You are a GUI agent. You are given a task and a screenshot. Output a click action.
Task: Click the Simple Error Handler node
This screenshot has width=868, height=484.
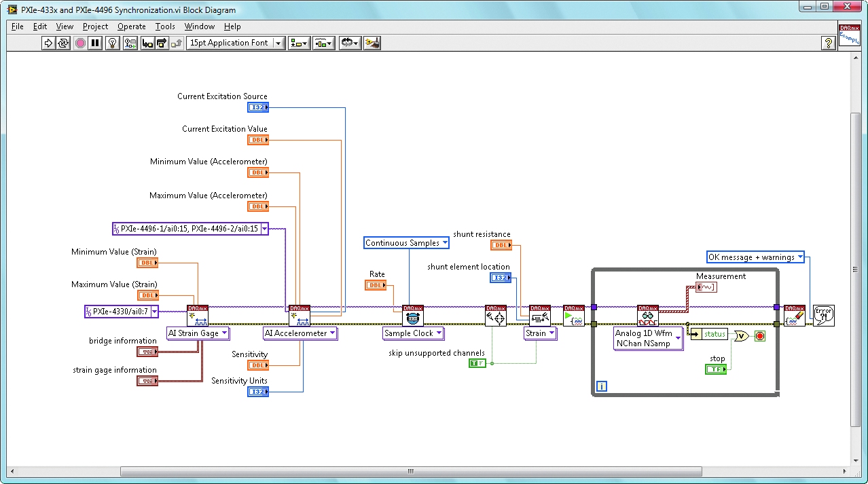823,316
